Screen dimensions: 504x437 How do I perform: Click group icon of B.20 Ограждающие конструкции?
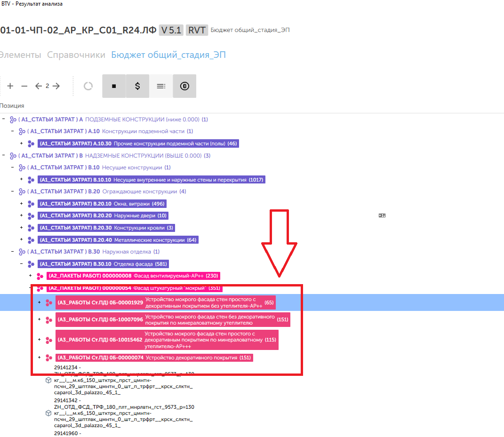(22, 192)
